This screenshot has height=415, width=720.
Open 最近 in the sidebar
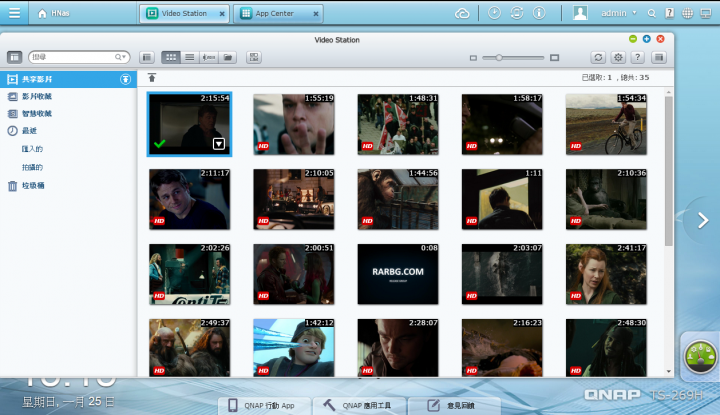click(29, 131)
